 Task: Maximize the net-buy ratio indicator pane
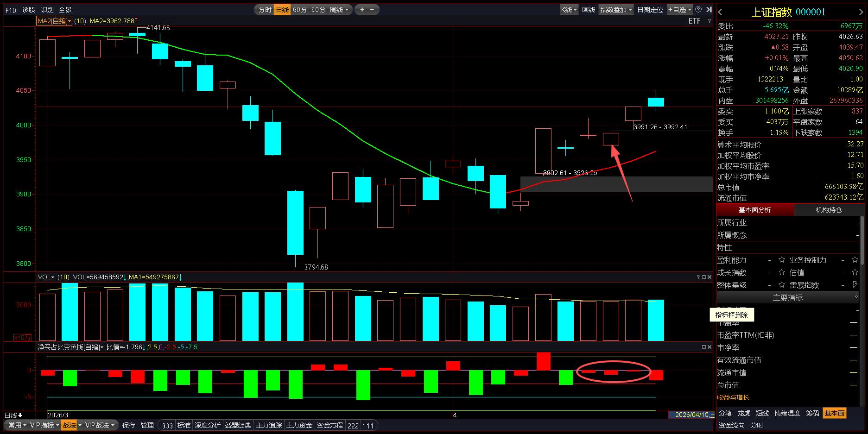click(703, 347)
